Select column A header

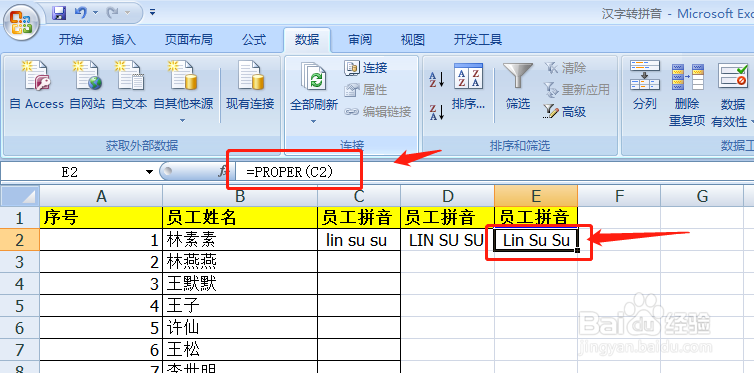[101, 196]
